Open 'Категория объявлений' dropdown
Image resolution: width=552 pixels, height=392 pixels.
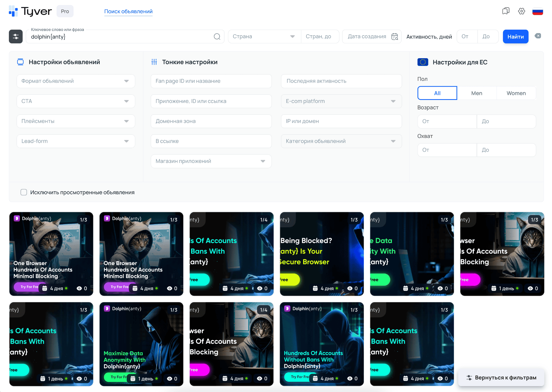341,141
